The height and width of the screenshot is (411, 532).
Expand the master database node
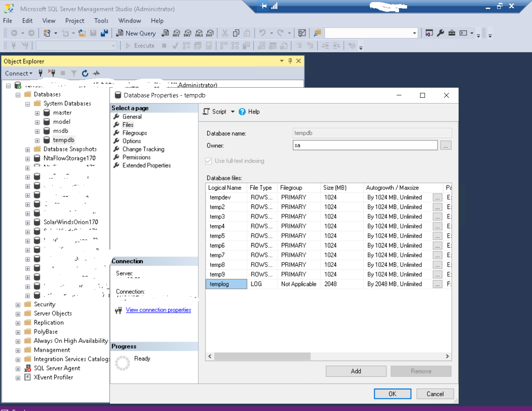coord(37,113)
